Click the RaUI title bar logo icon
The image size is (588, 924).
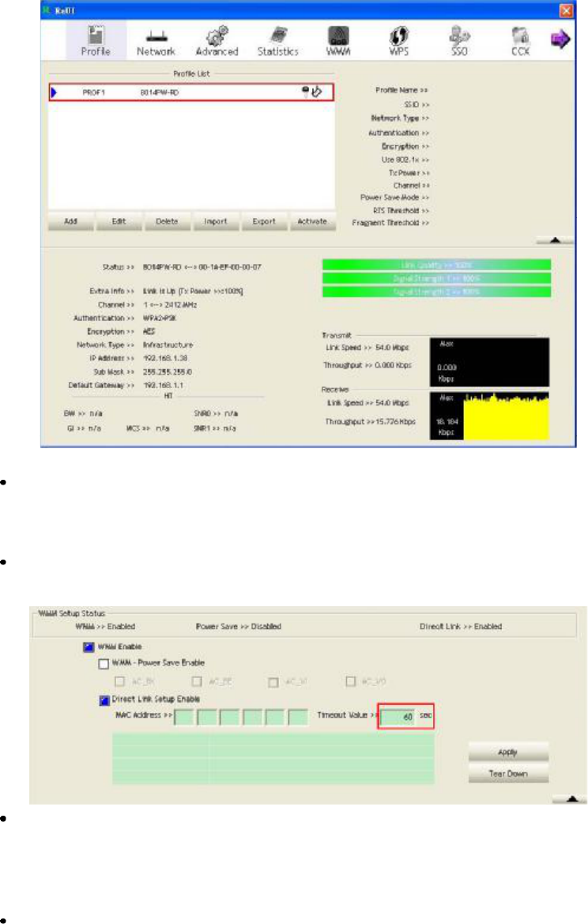click(46, 10)
